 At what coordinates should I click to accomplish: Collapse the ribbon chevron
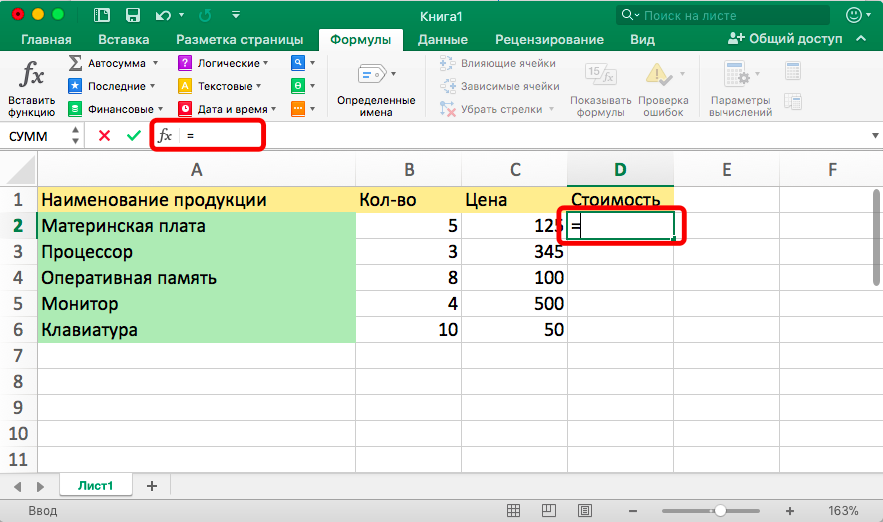click(861, 38)
